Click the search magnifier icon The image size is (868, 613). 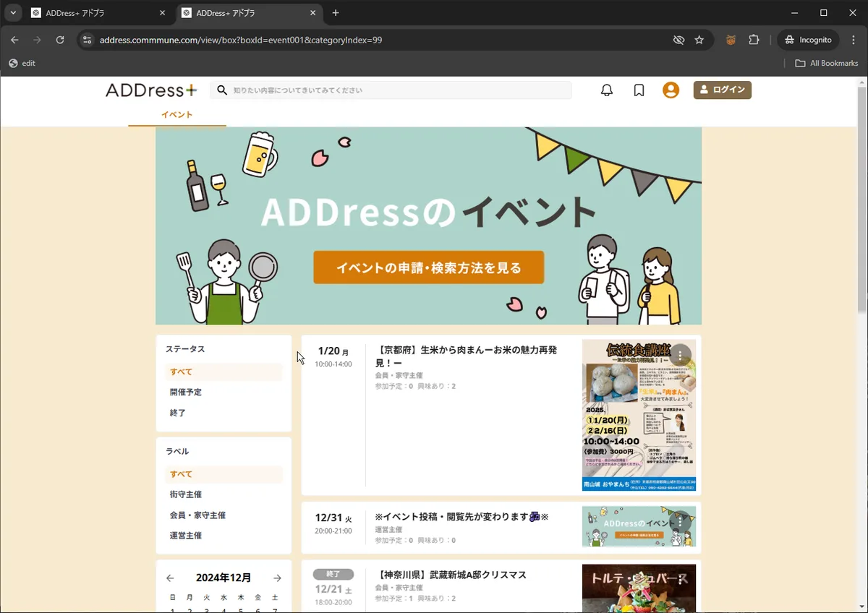click(x=222, y=90)
